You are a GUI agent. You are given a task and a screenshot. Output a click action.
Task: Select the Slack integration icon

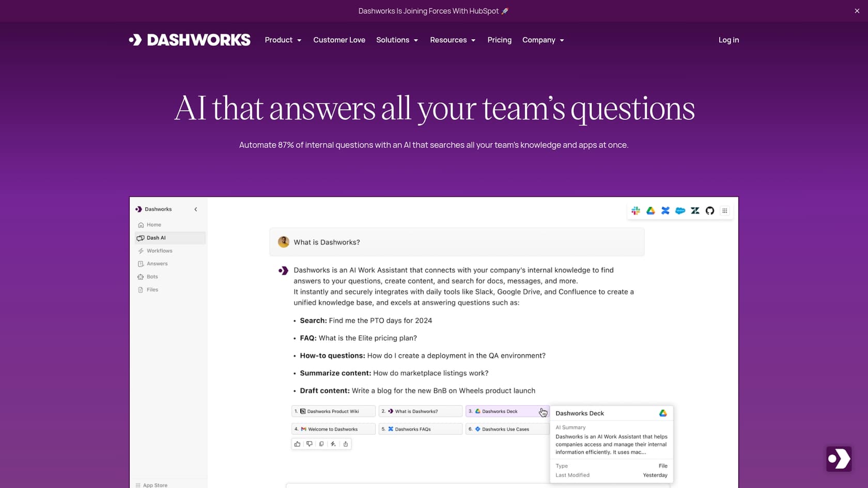pyautogui.click(x=636, y=211)
